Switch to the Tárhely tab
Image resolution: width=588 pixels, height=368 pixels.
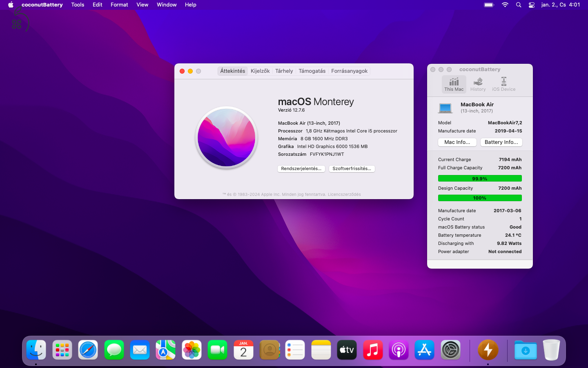coord(284,71)
